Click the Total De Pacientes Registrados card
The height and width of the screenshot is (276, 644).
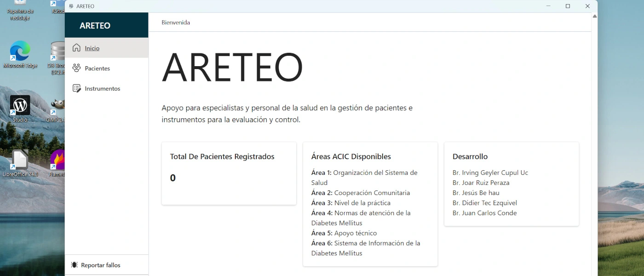pos(229,173)
